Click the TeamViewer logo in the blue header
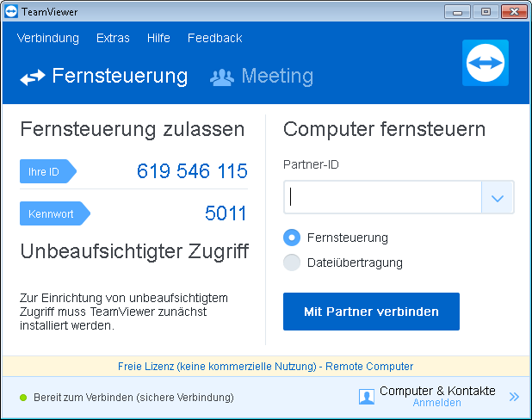This screenshot has width=532, height=420. (486, 63)
